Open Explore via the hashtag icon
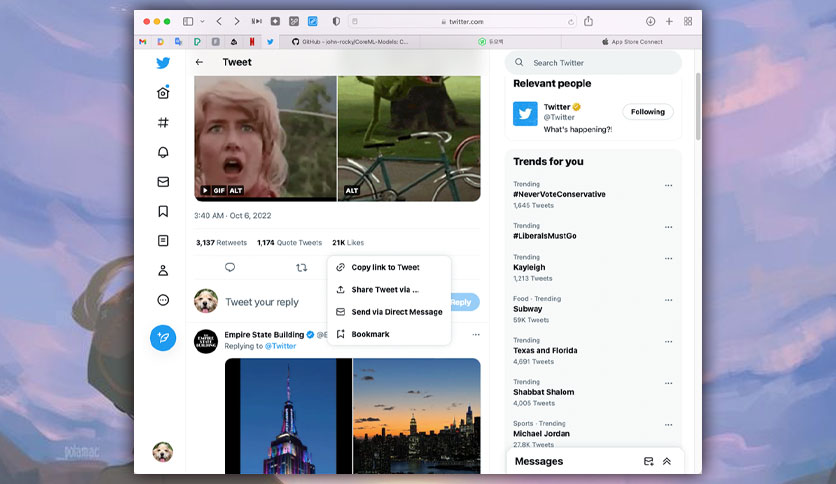The image size is (836, 484). pyautogui.click(x=163, y=123)
